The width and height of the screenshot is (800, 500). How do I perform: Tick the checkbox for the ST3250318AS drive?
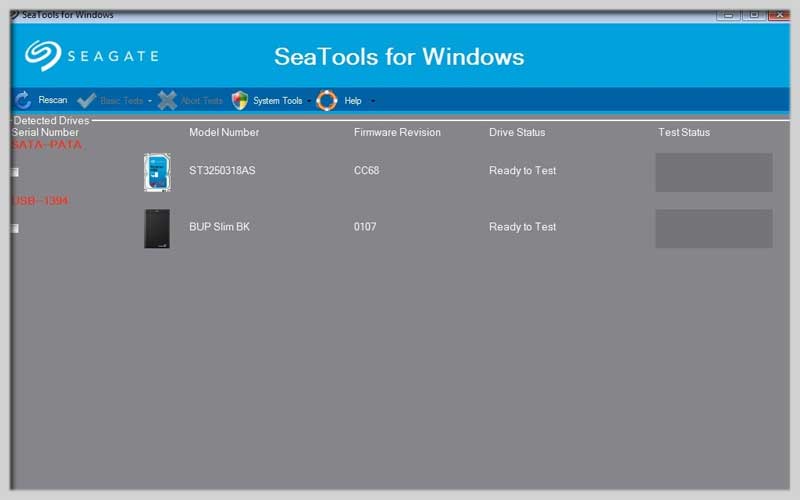pos(15,172)
